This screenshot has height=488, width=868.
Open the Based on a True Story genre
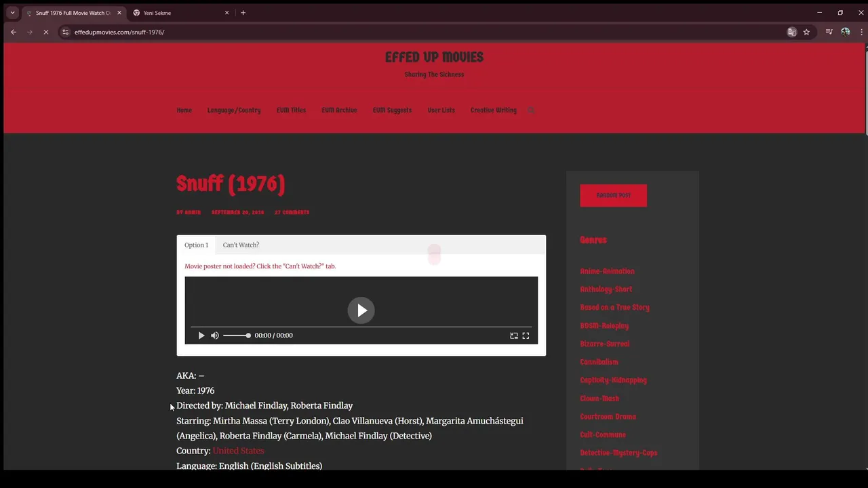pos(614,308)
